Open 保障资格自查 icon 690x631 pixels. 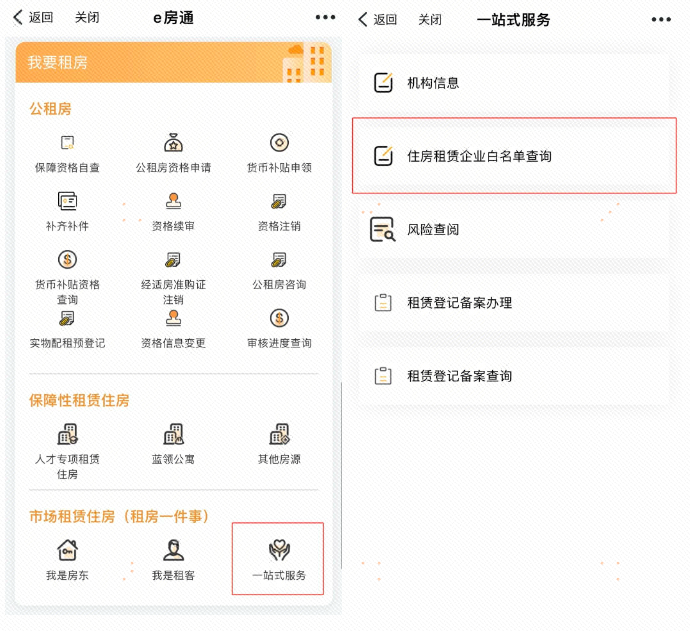click(67, 143)
